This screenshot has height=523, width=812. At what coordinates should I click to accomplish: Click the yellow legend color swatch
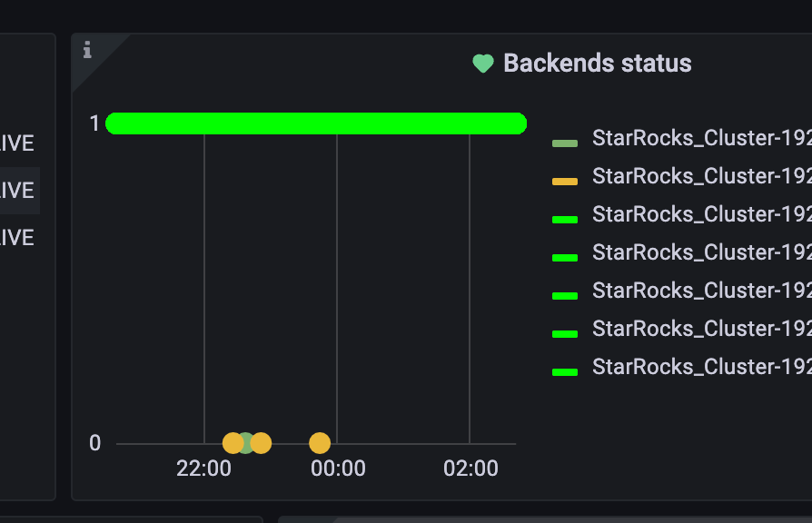coord(565,183)
